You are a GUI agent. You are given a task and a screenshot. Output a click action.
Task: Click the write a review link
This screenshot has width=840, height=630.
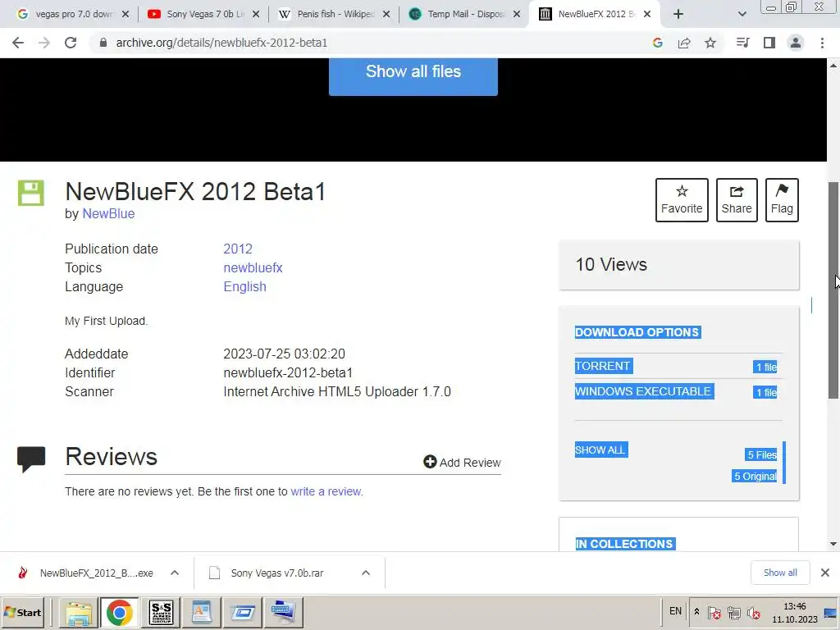point(326,491)
